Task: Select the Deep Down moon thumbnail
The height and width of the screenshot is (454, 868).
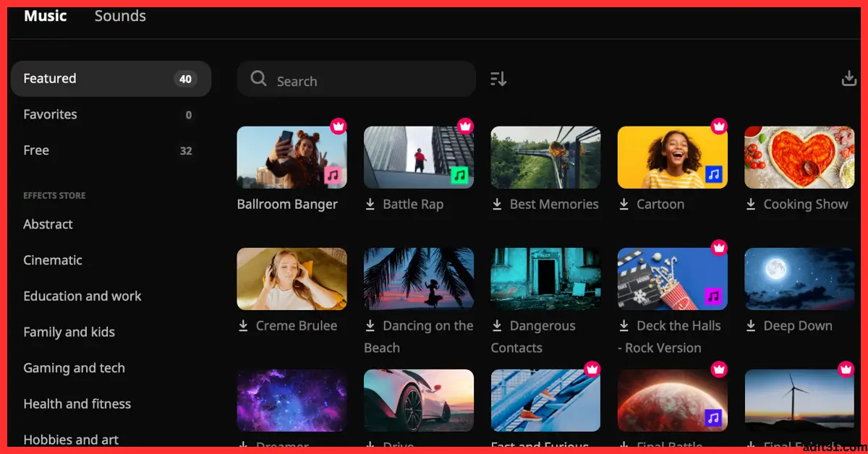Action: click(x=800, y=279)
